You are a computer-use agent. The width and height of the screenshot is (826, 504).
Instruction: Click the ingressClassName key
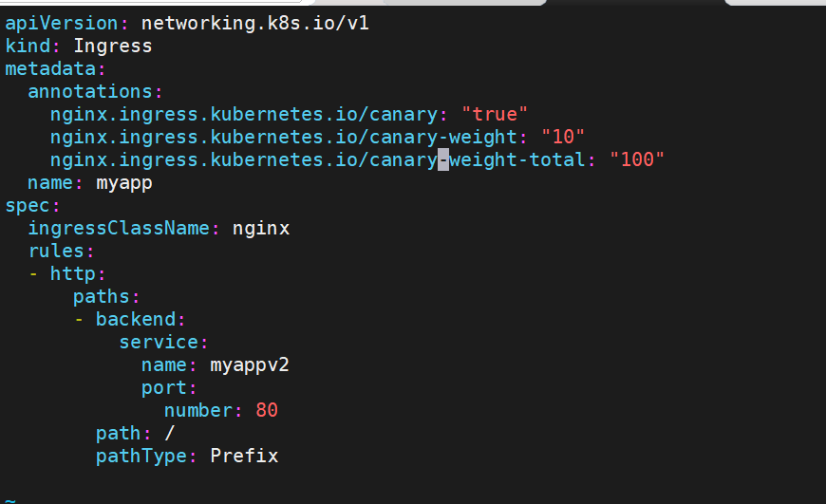pos(119,228)
